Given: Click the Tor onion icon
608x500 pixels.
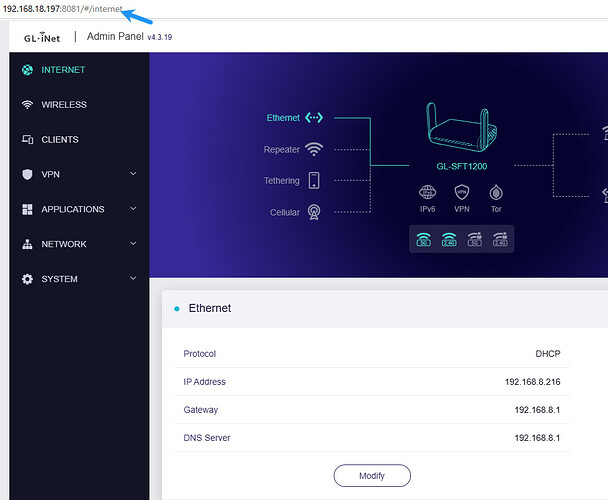Looking at the screenshot, I should (x=495, y=192).
